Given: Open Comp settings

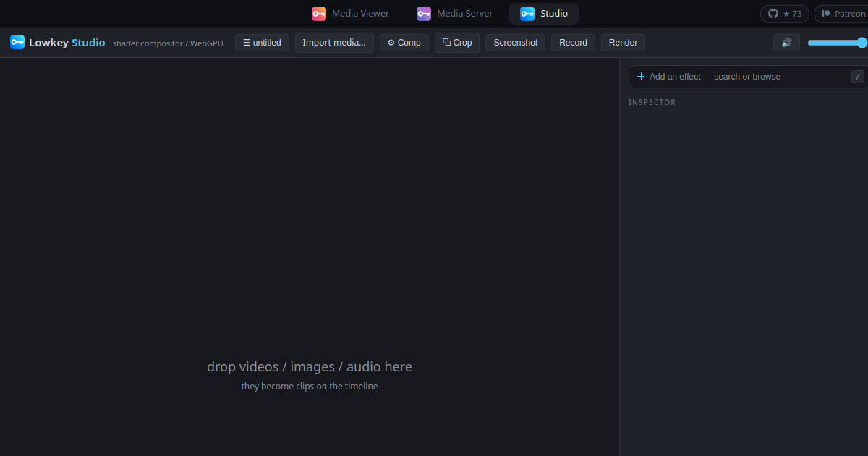Looking at the screenshot, I should point(404,43).
